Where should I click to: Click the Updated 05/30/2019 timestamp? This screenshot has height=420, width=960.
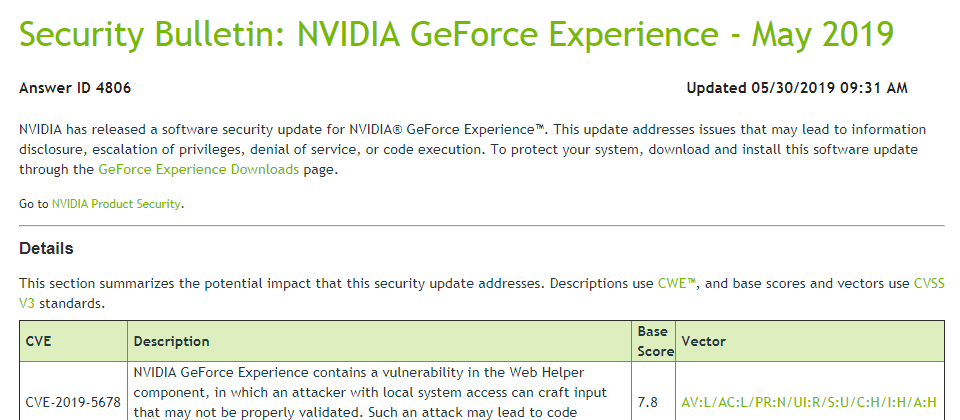coord(797,88)
